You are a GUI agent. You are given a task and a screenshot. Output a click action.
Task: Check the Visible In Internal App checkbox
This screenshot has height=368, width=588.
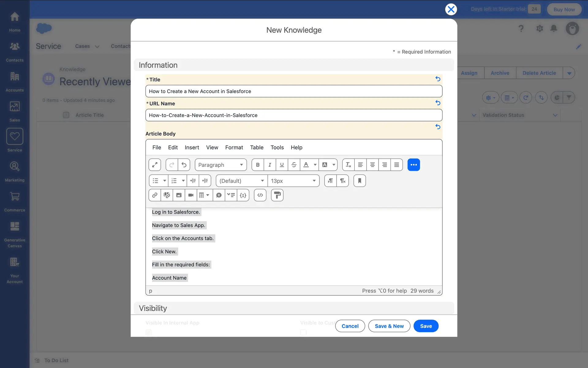(x=149, y=332)
